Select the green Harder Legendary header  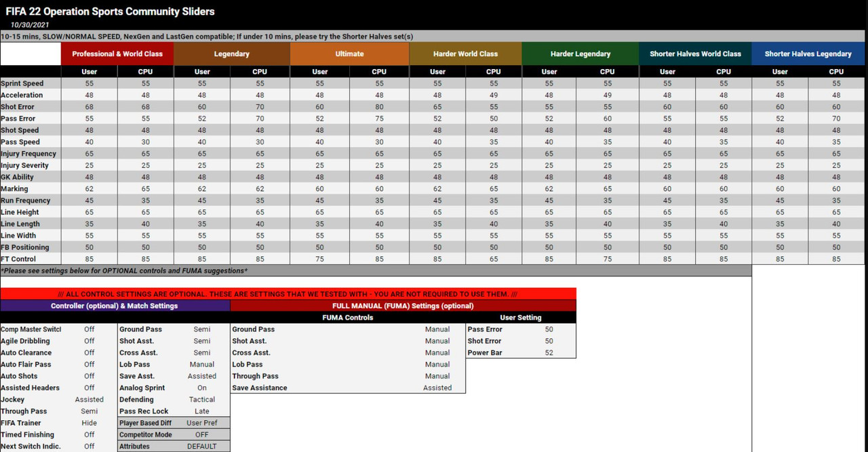point(580,54)
